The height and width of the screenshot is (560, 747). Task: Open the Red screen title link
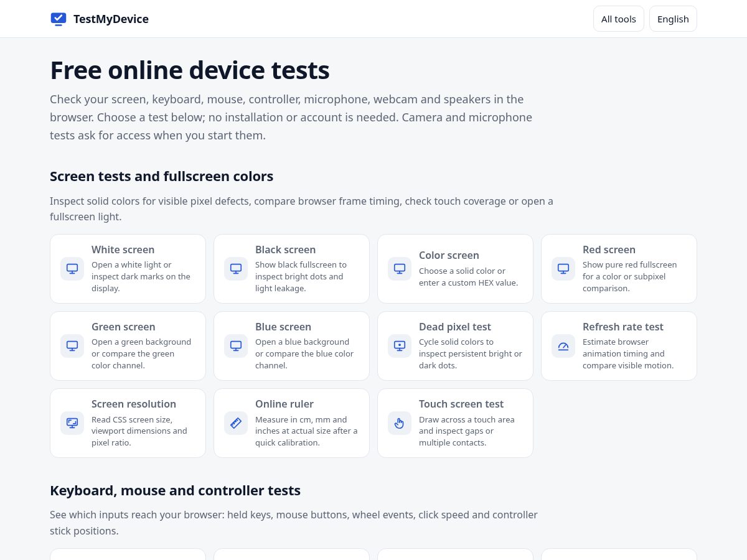(609, 250)
